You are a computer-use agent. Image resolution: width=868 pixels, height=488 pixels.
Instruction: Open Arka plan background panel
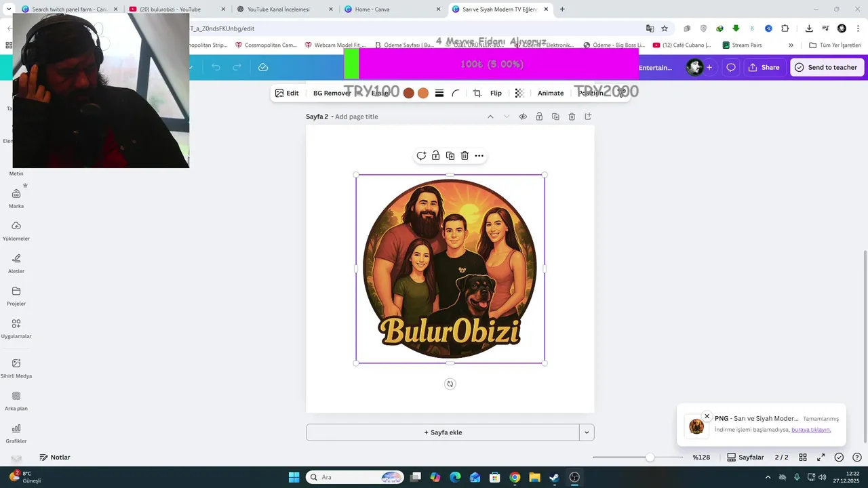[16, 401]
